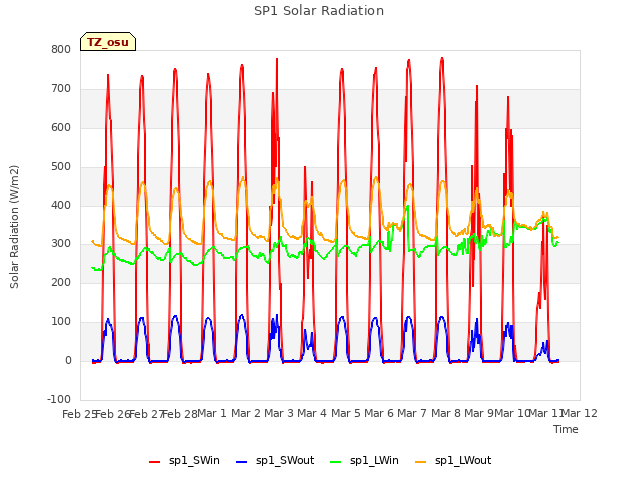Click the green sp1_LWin legend color marker
Viewport: 640px width, 480px height.
tap(336, 462)
